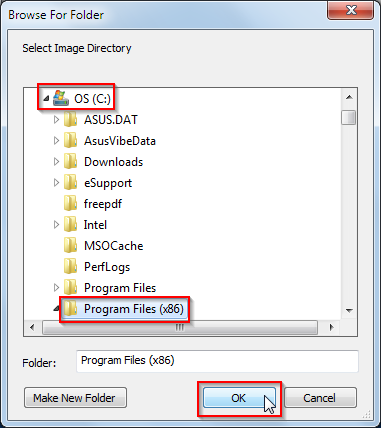
Task: Collapse the OS (C:) drive tree
Action: click(46, 98)
